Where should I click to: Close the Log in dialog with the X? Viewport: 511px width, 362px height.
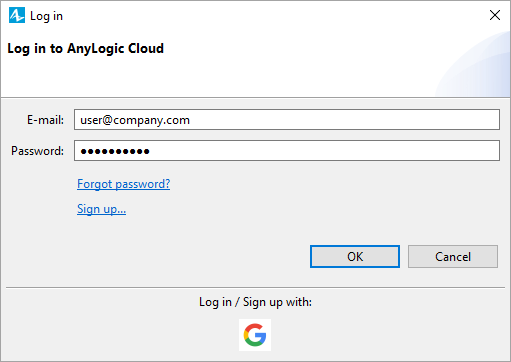click(495, 15)
